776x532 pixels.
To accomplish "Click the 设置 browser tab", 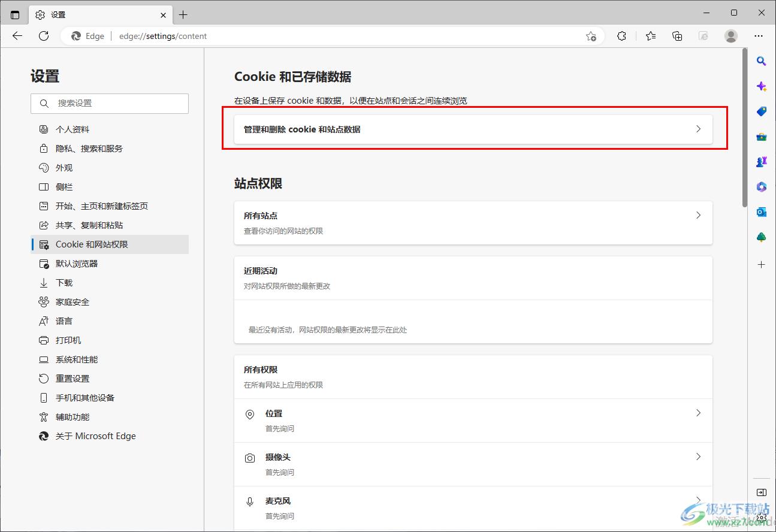I will click(x=100, y=15).
